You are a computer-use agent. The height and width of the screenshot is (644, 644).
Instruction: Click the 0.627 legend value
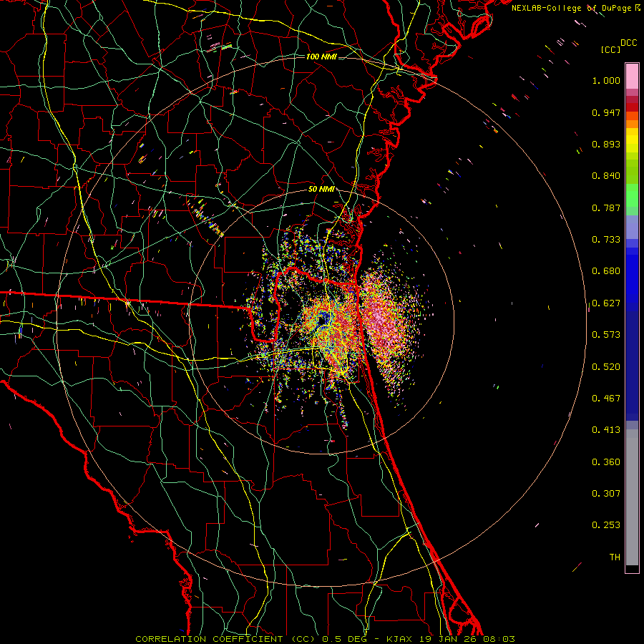[606, 303]
